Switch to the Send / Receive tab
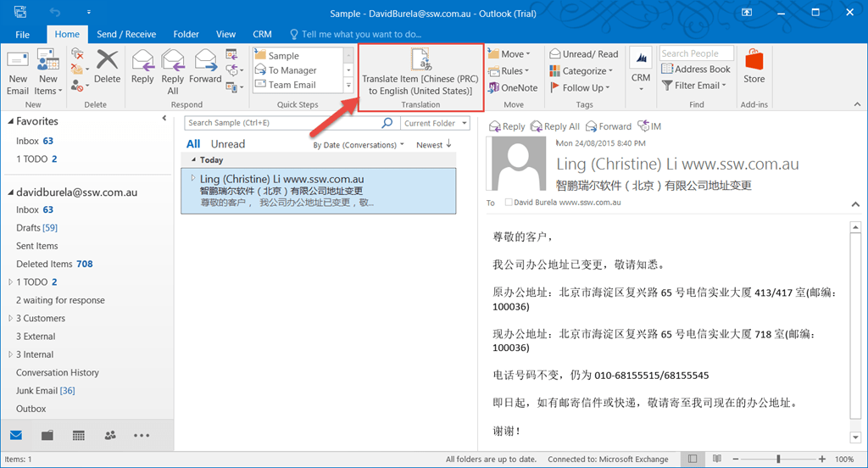The height and width of the screenshot is (468, 868). [x=126, y=35]
